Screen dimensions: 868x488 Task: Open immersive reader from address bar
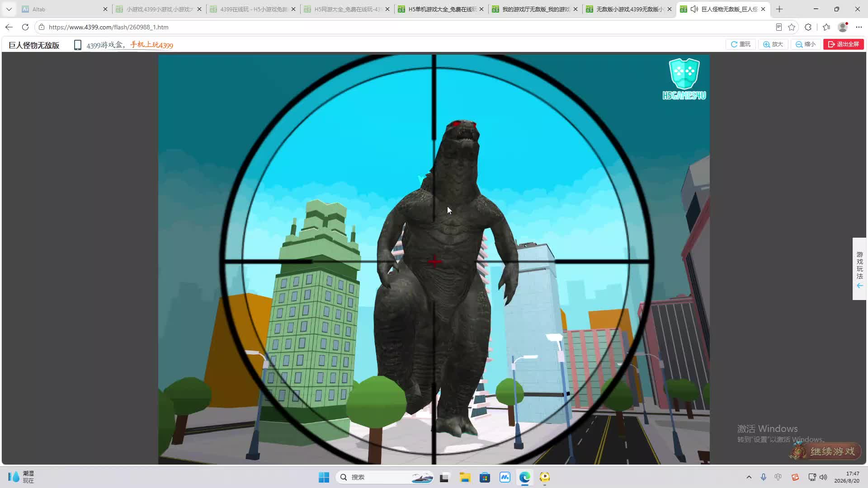(x=778, y=27)
